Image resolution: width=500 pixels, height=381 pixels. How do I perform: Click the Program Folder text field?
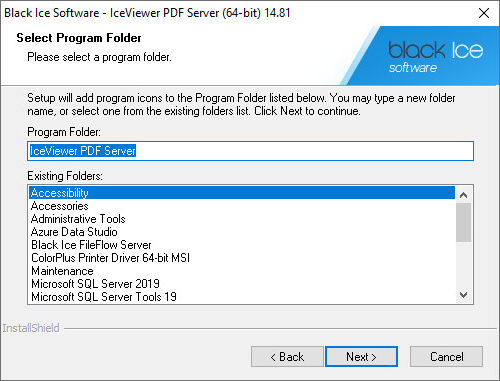(250, 151)
